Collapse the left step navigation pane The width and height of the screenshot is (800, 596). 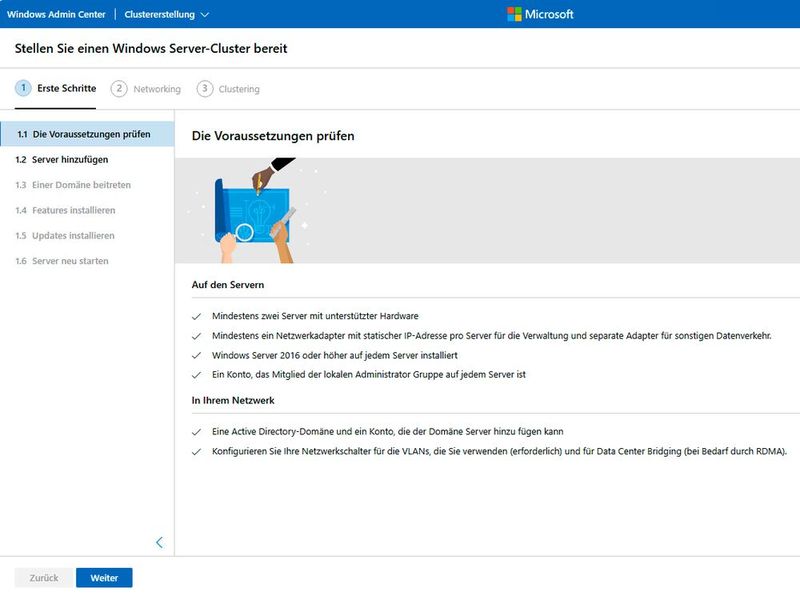coord(158,541)
